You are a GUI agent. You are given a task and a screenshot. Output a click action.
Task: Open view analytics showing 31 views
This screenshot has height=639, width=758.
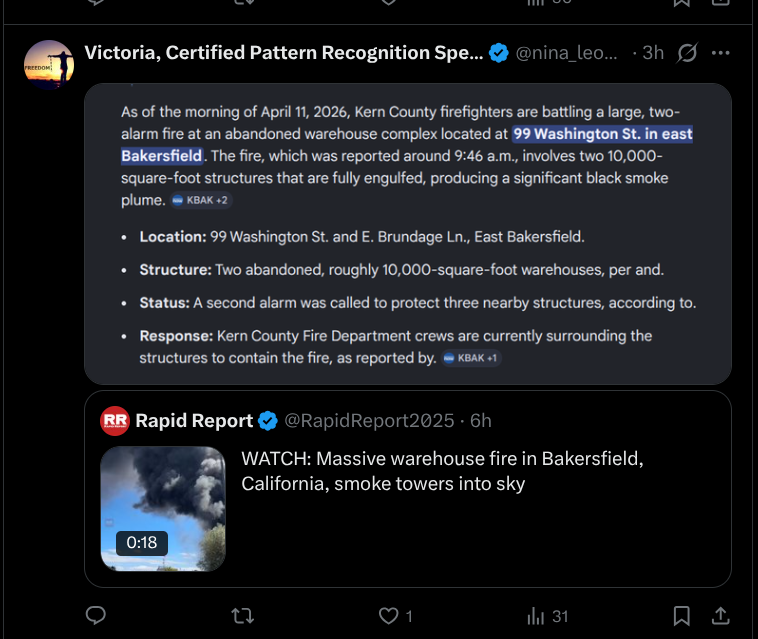[547, 615]
